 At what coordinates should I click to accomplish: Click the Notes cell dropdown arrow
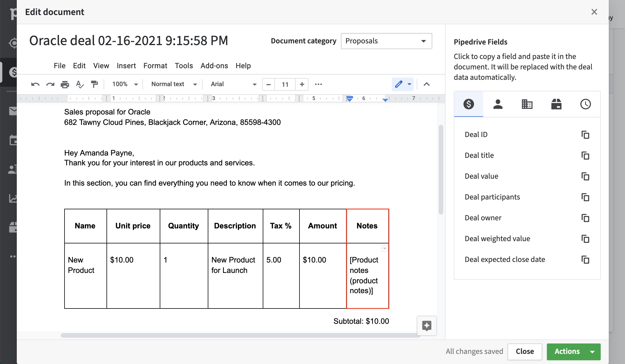385,248
